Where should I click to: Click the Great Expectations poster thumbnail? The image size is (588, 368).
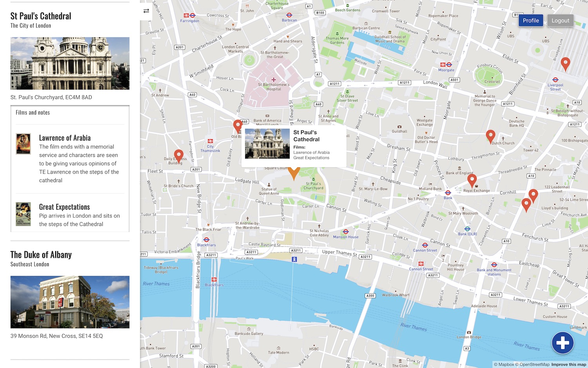pyautogui.click(x=23, y=214)
